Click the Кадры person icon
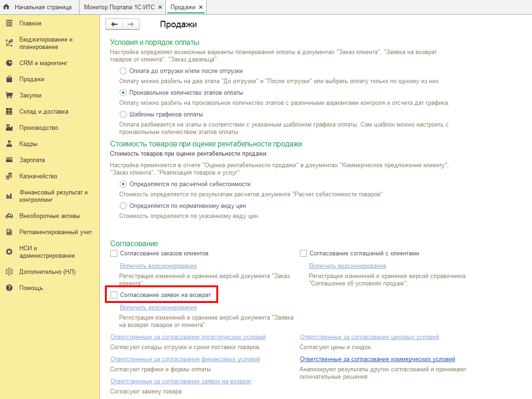This screenshot has width=532, height=399. (x=9, y=144)
